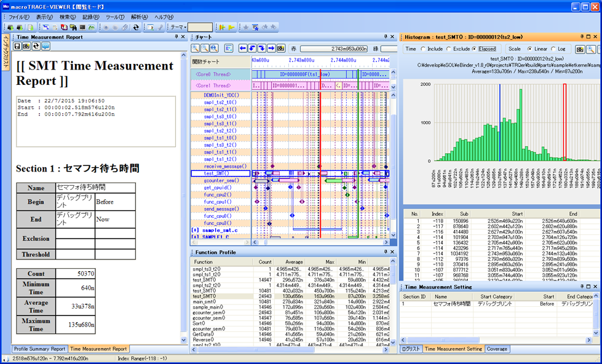602x364 pixels.
Task: Select セマフォ待ち時間 row in Time Measurement Setting
Action: [497, 304]
